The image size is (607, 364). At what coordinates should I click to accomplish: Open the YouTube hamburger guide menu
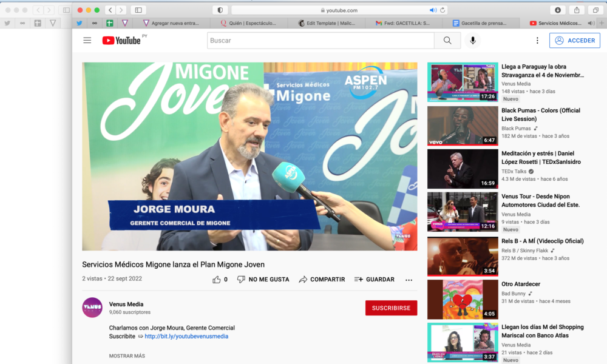(x=87, y=41)
